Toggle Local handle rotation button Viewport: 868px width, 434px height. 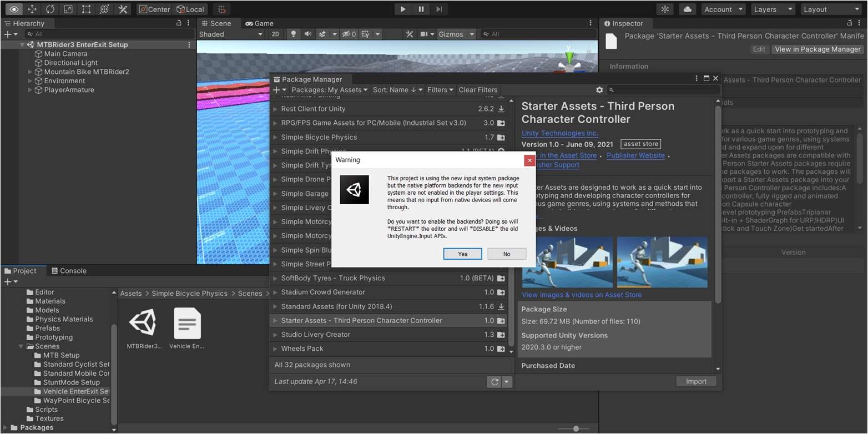pyautogui.click(x=190, y=9)
